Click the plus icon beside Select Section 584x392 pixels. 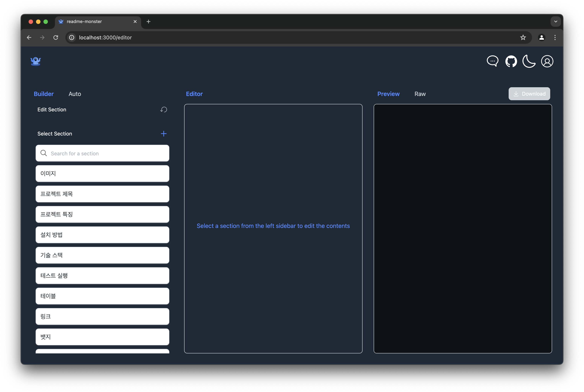164,134
